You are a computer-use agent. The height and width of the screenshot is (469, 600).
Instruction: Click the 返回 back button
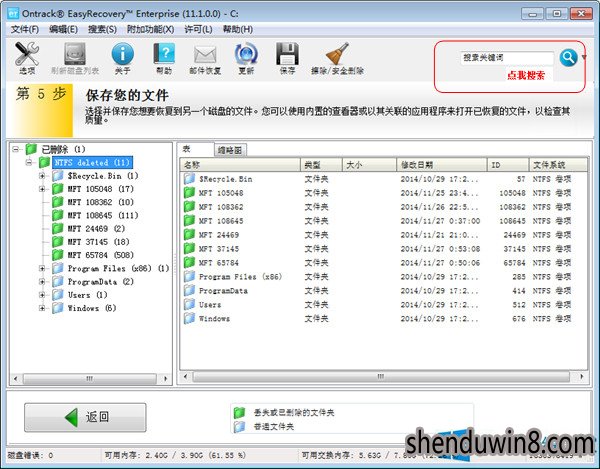(x=85, y=417)
